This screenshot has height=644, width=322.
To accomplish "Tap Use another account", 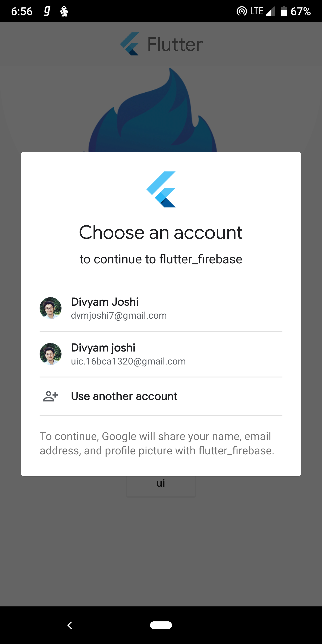I will [x=124, y=396].
